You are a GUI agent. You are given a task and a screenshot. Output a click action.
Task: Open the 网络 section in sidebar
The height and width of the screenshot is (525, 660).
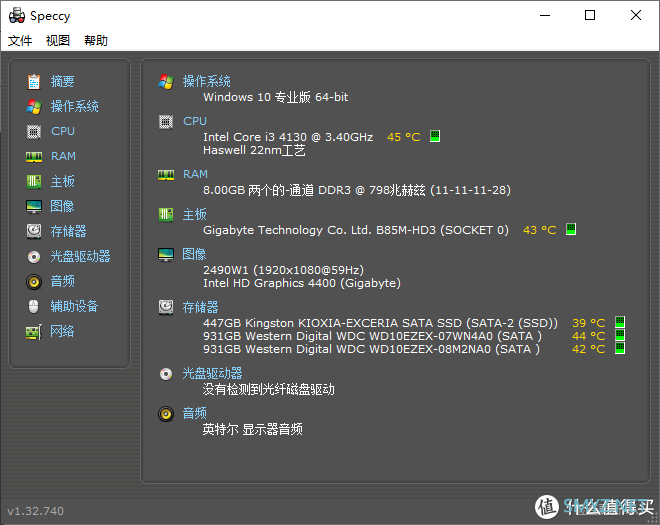click(62, 331)
